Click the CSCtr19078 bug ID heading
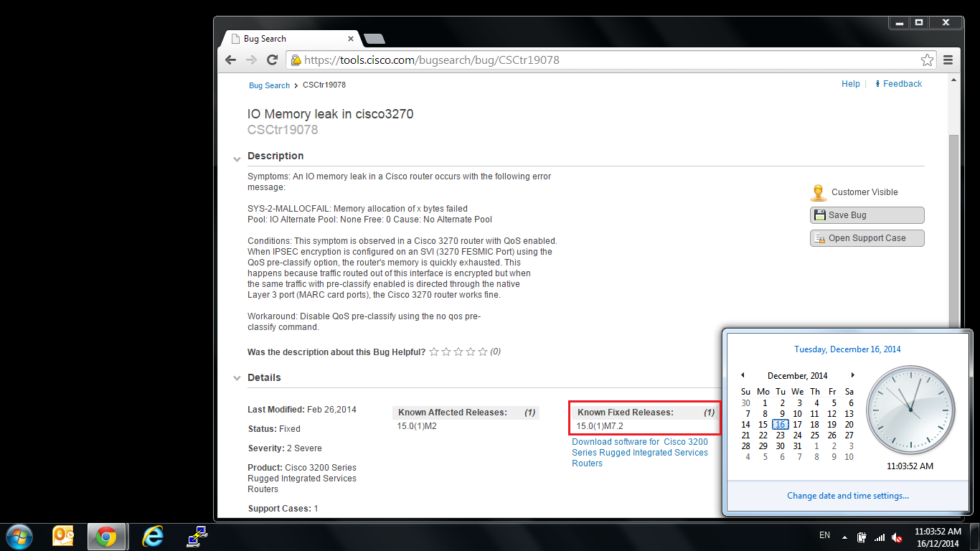Image resolution: width=980 pixels, height=551 pixels. [283, 130]
